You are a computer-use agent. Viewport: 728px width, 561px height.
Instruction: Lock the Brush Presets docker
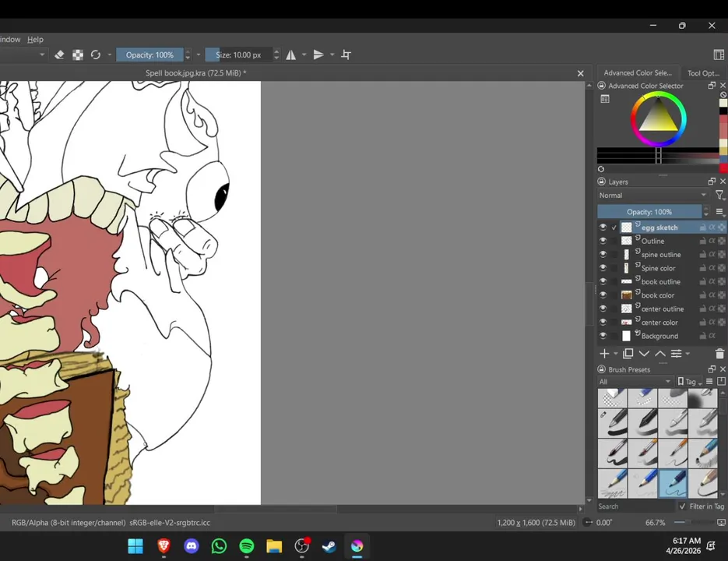(x=602, y=369)
